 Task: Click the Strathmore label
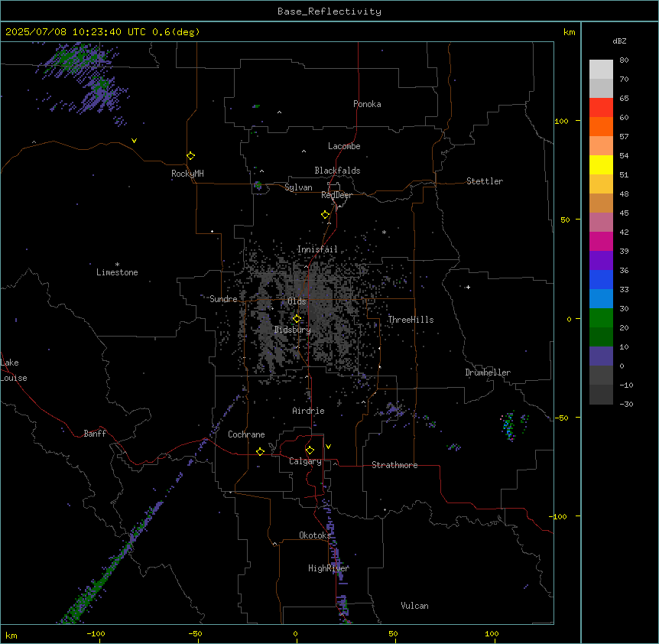click(x=394, y=465)
